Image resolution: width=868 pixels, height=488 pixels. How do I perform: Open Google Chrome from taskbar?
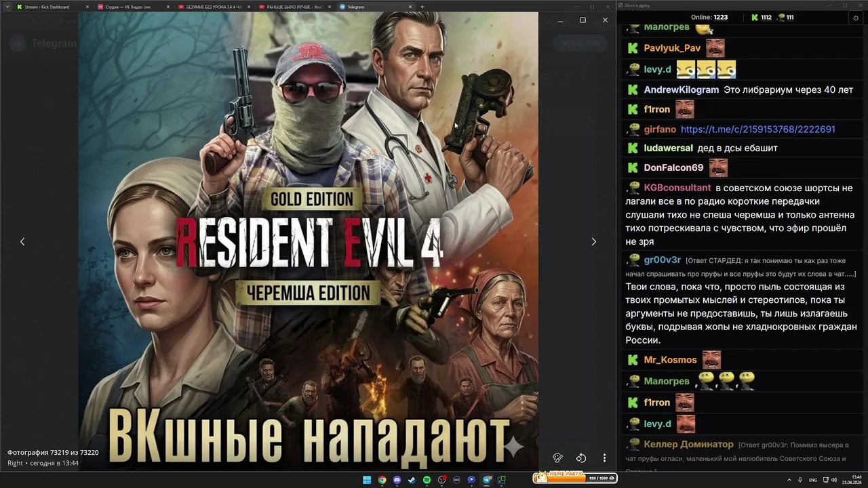(382, 480)
